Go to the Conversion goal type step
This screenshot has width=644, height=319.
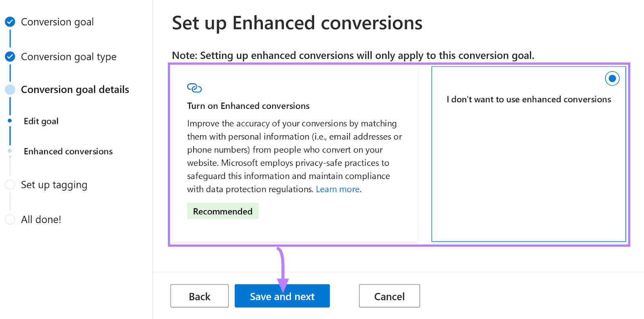68,57
